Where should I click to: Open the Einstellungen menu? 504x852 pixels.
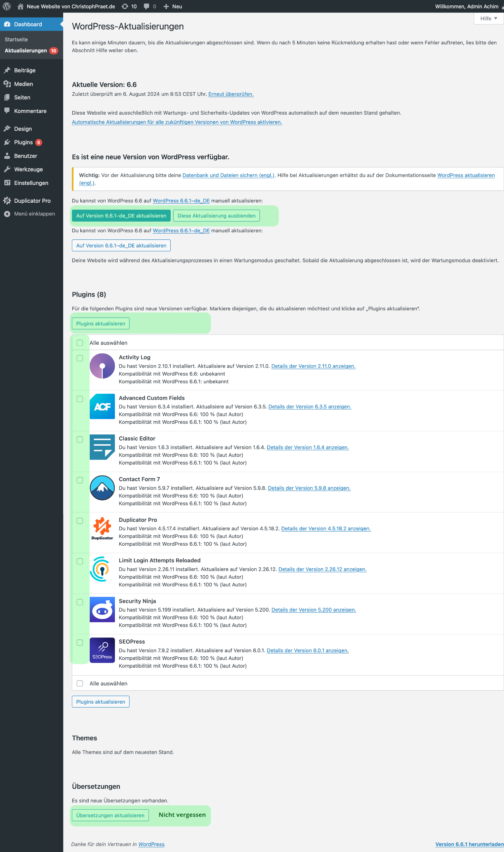click(x=32, y=183)
